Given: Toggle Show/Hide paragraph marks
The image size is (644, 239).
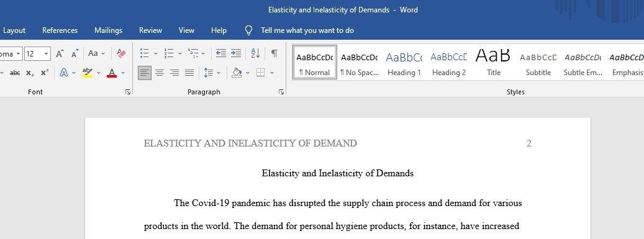Looking at the screenshot, I should point(274,53).
